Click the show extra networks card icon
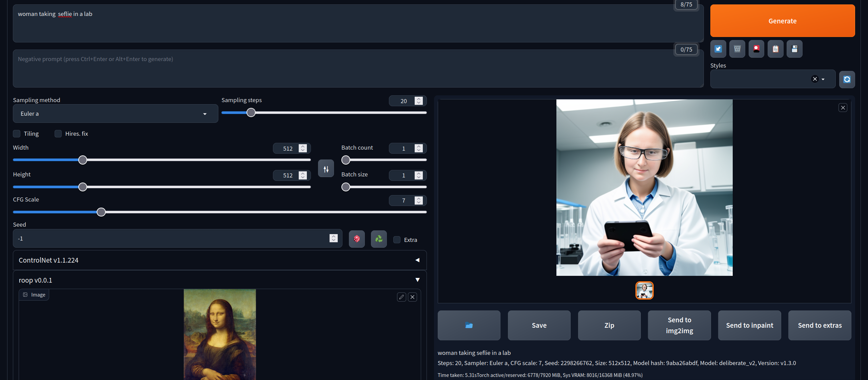Screen dimensions: 868x380 [x=756, y=49]
